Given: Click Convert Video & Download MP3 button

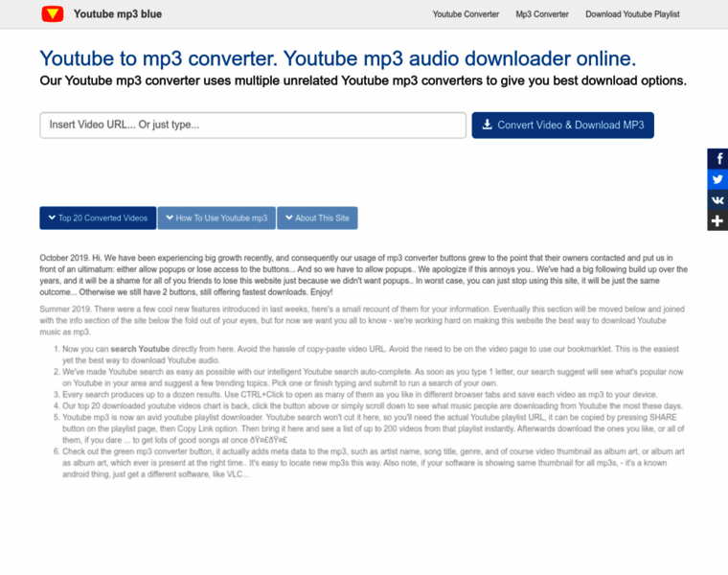Looking at the screenshot, I should click(562, 125).
